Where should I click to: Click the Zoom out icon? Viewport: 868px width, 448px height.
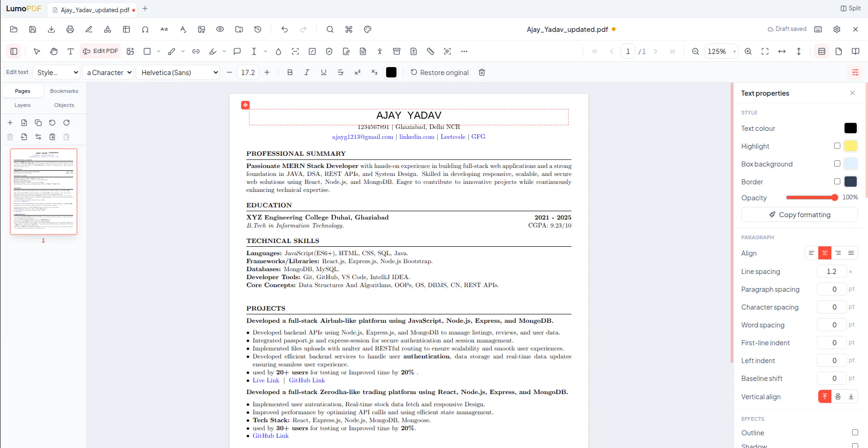696,52
